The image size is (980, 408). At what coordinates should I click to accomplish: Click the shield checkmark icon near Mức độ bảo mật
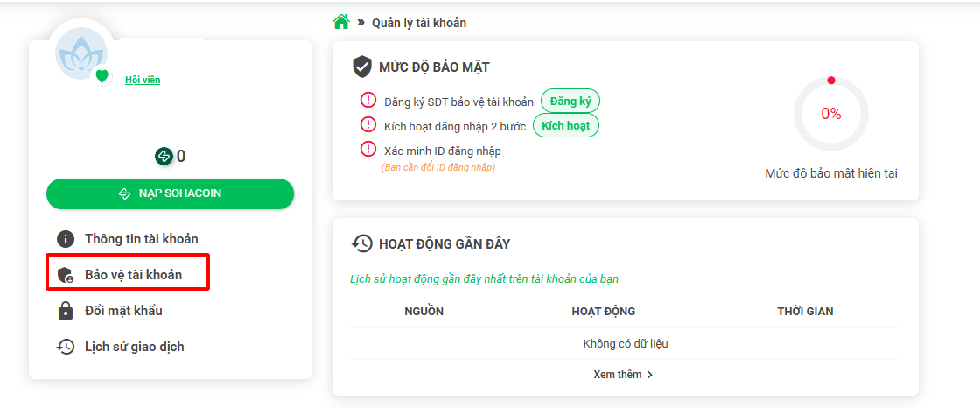pos(362,67)
